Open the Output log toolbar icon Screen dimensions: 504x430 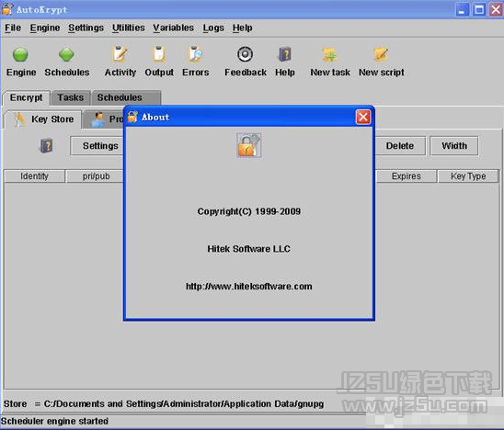point(159,54)
